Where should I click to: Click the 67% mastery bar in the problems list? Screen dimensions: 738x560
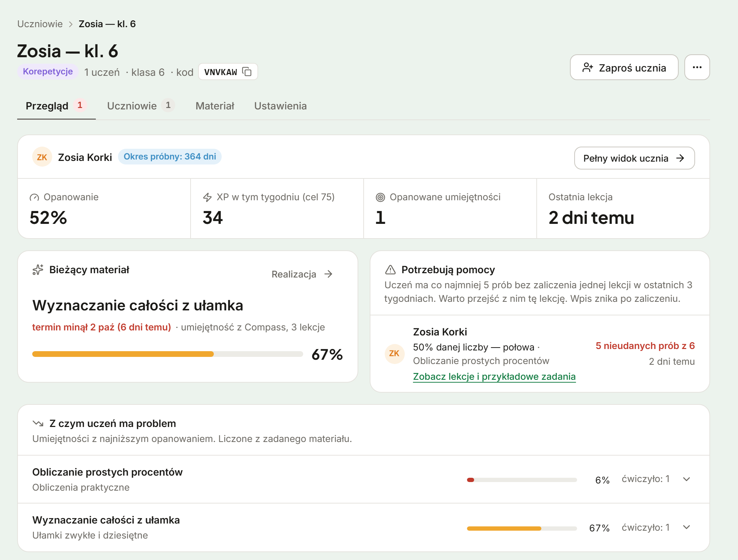pos(522,529)
